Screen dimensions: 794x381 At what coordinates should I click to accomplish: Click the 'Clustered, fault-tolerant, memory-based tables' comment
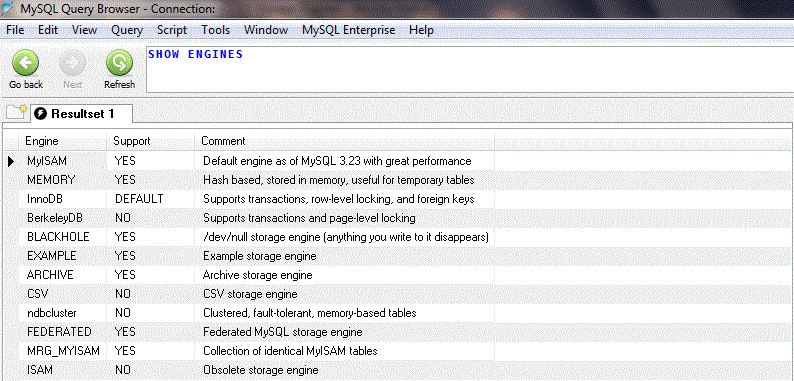(309, 313)
